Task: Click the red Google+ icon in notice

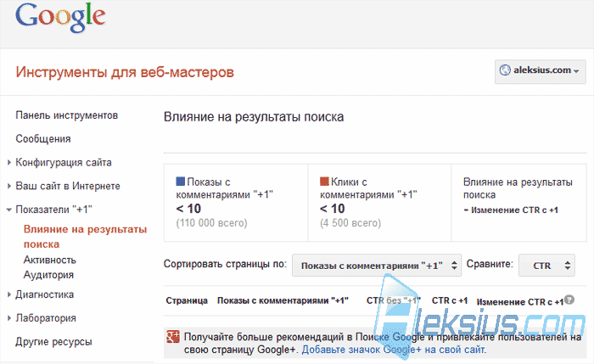Action: pos(173,336)
